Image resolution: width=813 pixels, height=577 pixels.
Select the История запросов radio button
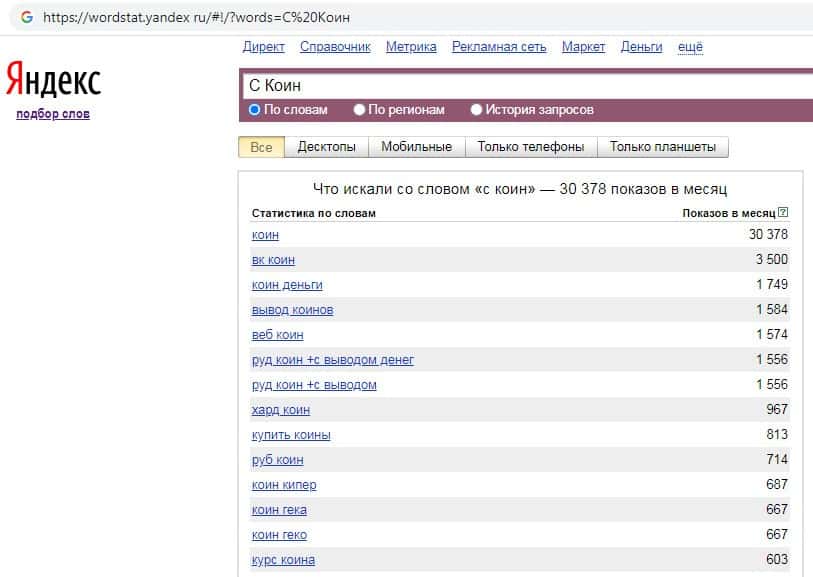point(477,110)
